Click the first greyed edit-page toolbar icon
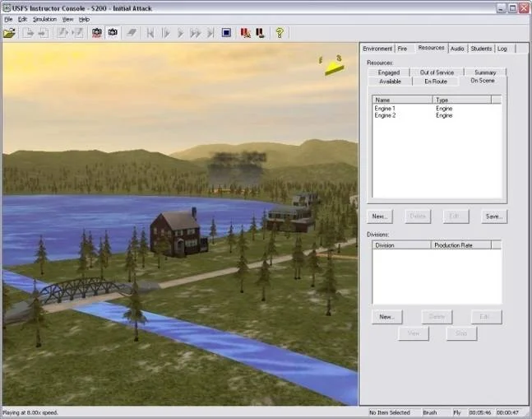 (62, 33)
